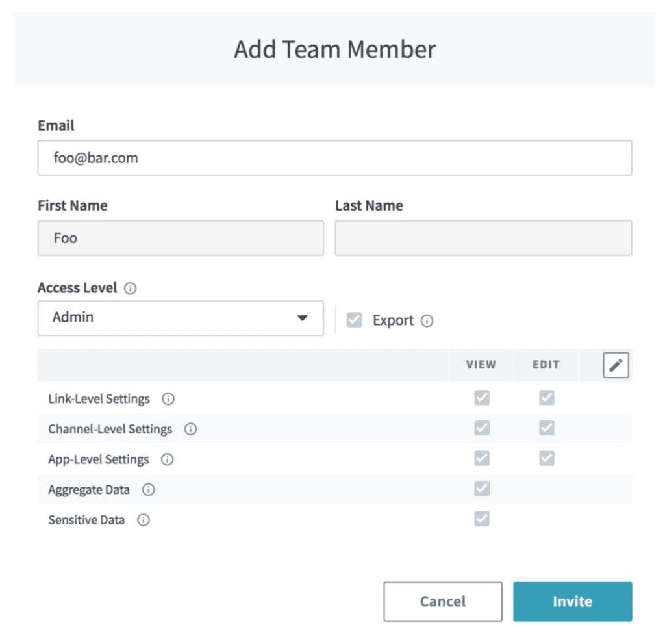Click the Cancel button
The height and width of the screenshot is (644, 665).
[x=442, y=601]
